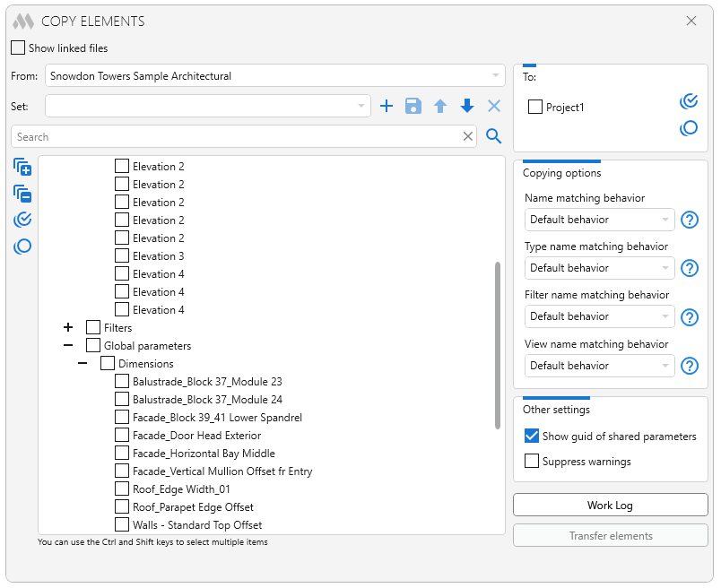
Task: Click the tree list vertical scrollbar
Action: tap(498, 345)
